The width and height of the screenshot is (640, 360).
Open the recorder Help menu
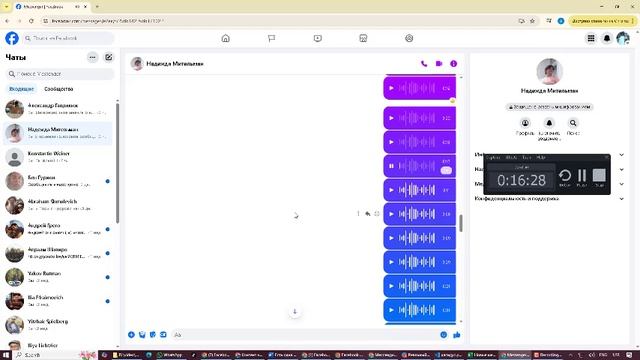[x=541, y=158]
